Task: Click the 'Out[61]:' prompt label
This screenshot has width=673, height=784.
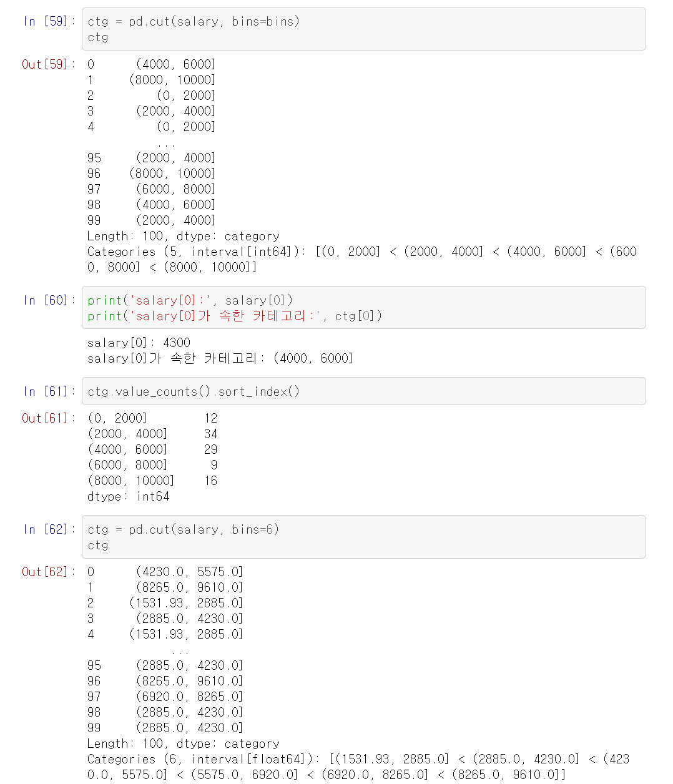Action: point(49,418)
